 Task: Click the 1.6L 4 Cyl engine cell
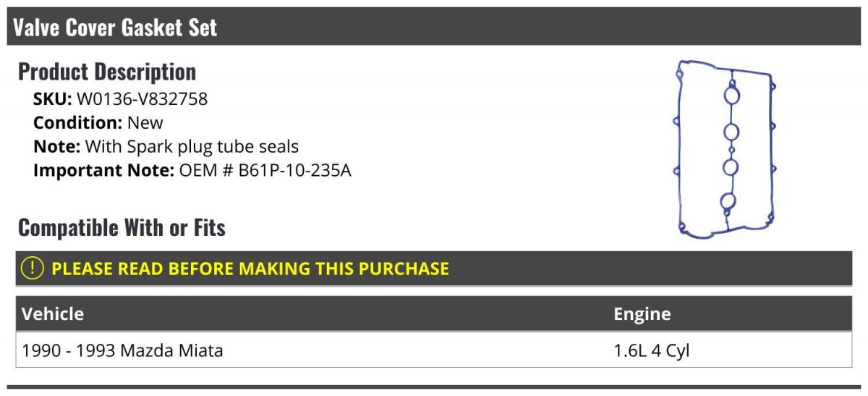(x=652, y=351)
